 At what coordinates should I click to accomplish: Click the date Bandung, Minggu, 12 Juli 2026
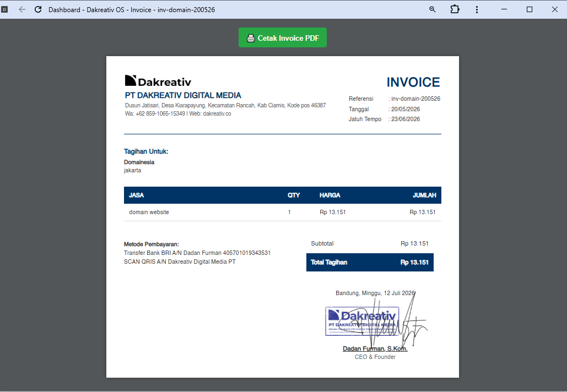375,293
